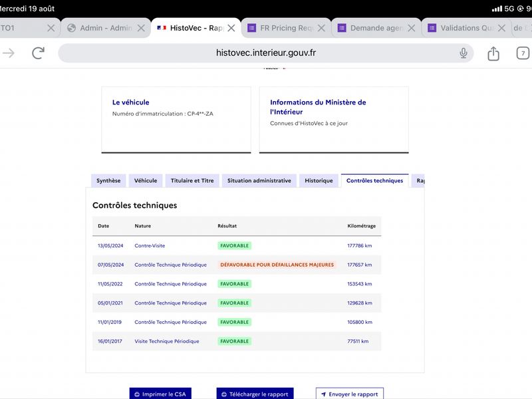This screenshot has height=399, width=532.
Task: Open the share sheet icon
Action: pos(493,53)
